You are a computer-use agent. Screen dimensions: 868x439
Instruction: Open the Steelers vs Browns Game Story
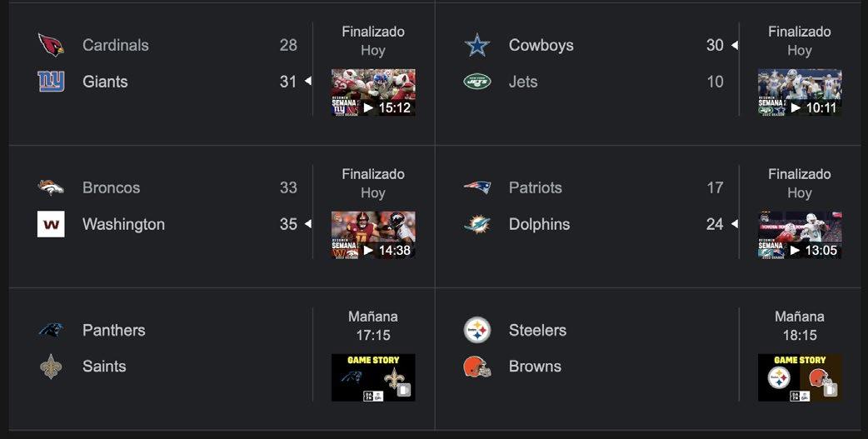pos(800,377)
